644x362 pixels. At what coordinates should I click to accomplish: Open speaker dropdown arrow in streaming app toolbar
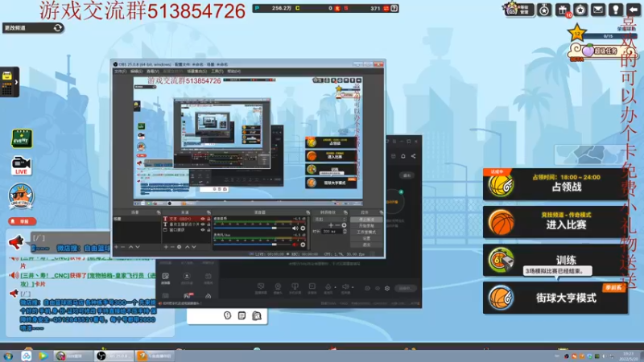pos(353,288)
